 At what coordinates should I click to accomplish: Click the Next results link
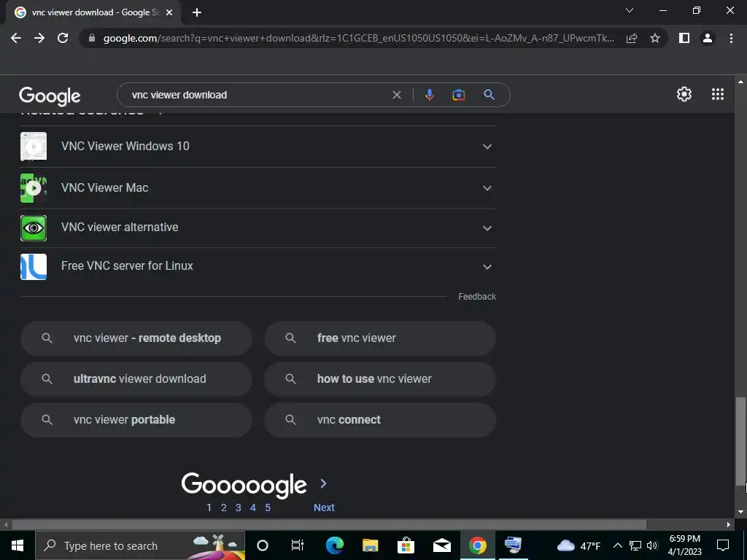coord(324,507)
